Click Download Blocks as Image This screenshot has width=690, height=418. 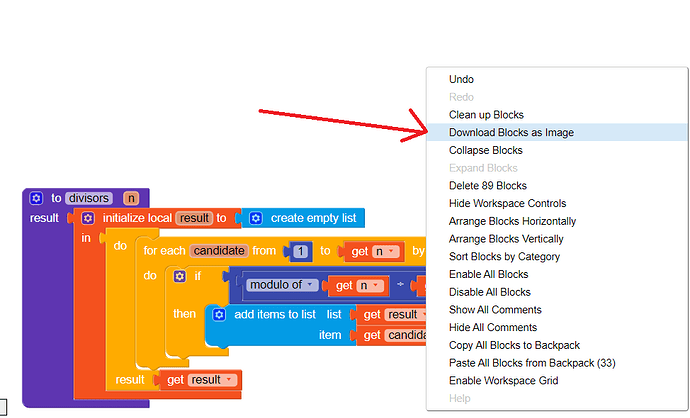coord(557,132)
